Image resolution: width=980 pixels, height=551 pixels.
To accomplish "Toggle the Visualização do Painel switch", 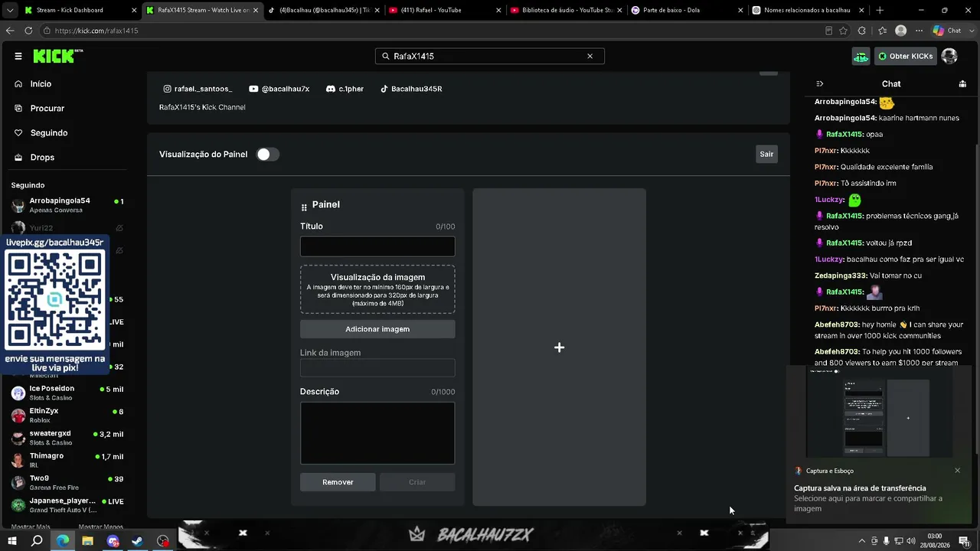I will [x=267, y=155].
